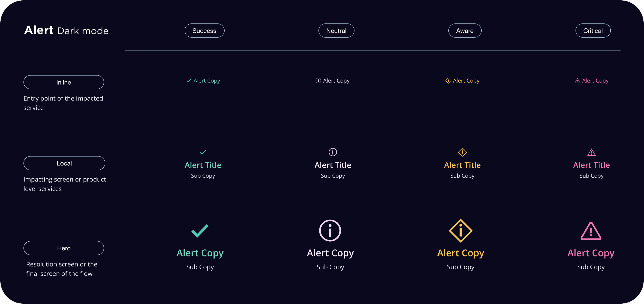Click the Local neutral info circle icon

[333, 152]
